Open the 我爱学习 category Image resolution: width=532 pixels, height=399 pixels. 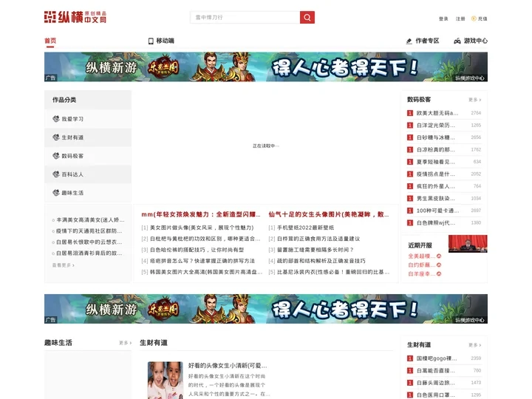(x=72, y=119)
